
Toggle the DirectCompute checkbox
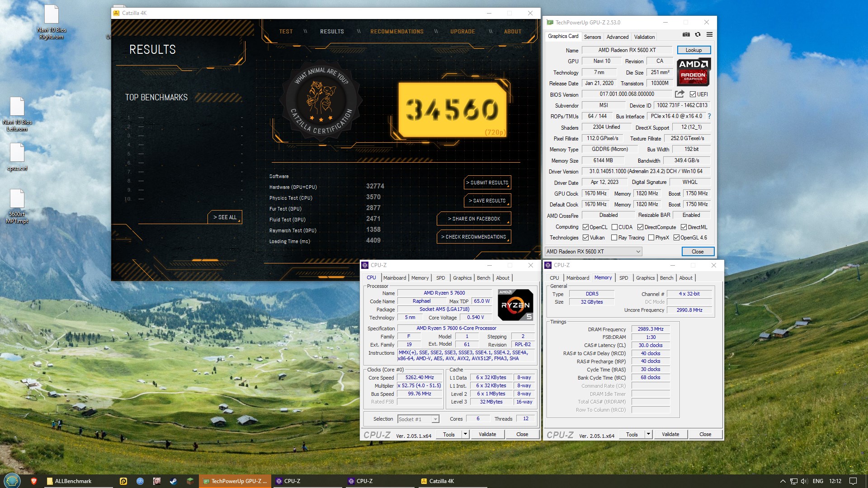(x=640, y=227)
